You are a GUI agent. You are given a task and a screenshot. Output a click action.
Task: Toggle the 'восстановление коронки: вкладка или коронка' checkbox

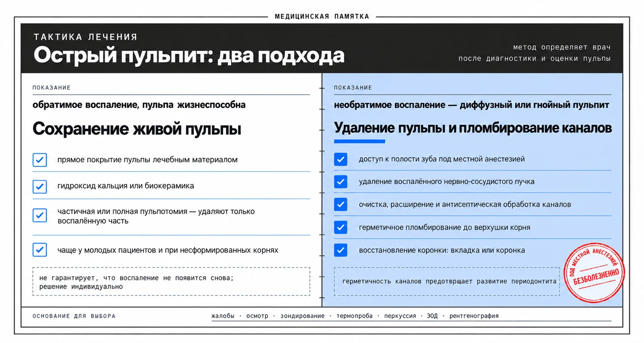(x=340, y=250)
